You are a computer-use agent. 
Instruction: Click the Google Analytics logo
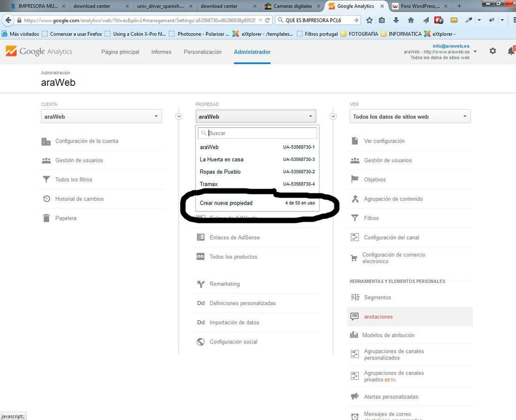(39, 51)
